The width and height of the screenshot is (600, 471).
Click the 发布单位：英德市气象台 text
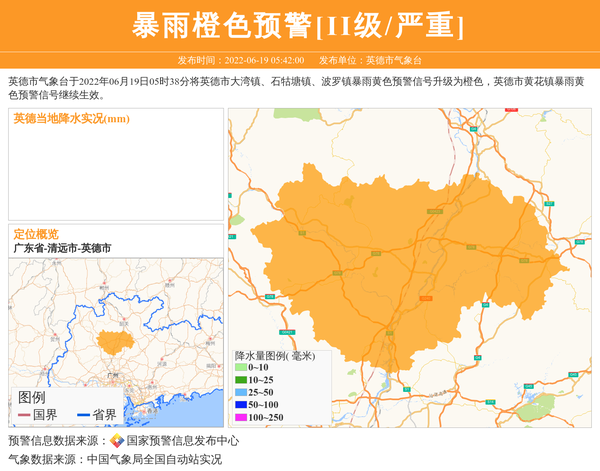point(370,60)
